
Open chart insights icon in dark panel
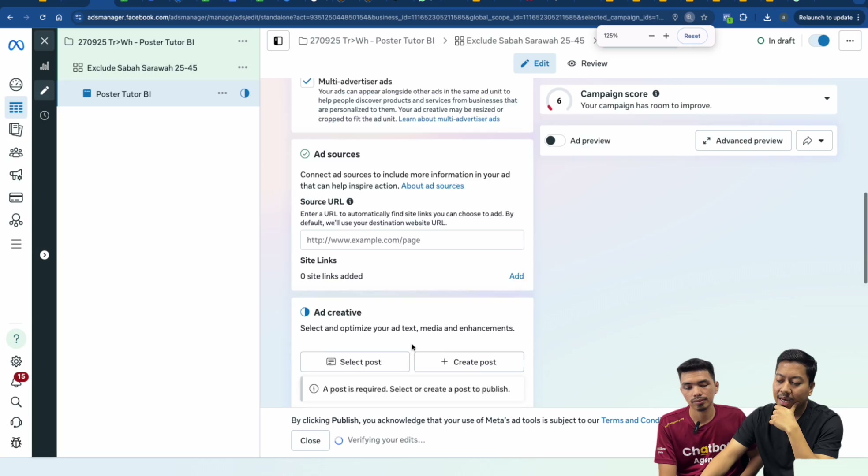(45, 66)
